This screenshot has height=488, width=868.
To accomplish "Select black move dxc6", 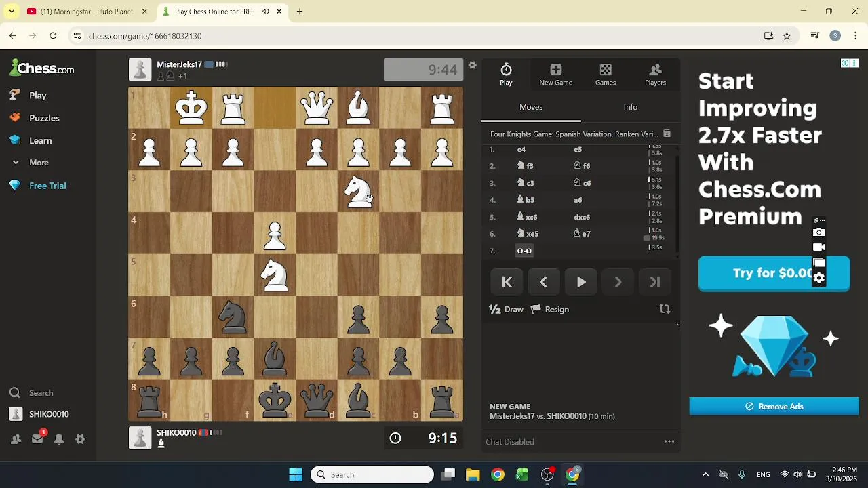I will 582,217.
